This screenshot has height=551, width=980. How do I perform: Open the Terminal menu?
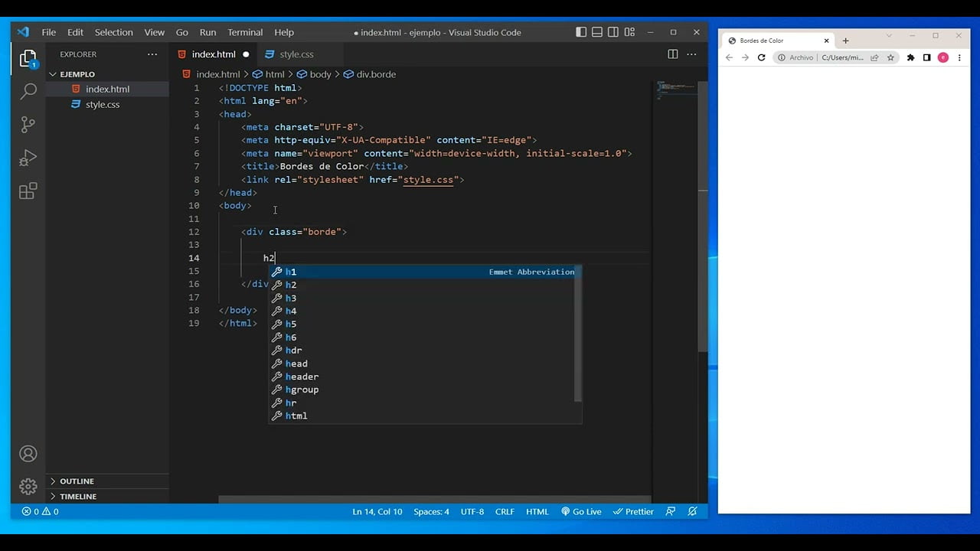pyautogui.click(x=244, y=32)
